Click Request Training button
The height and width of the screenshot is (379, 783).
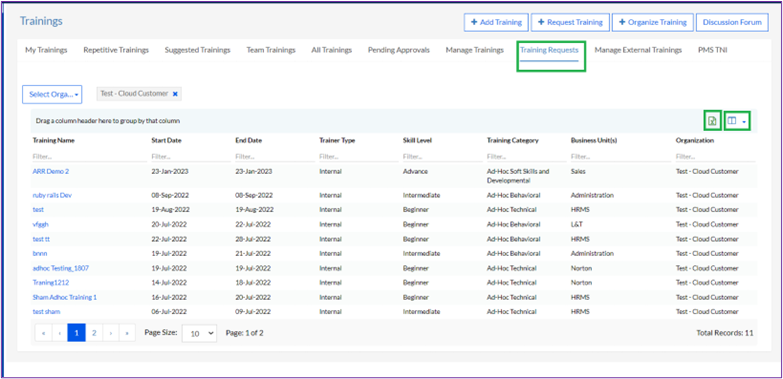pos(570,22)
